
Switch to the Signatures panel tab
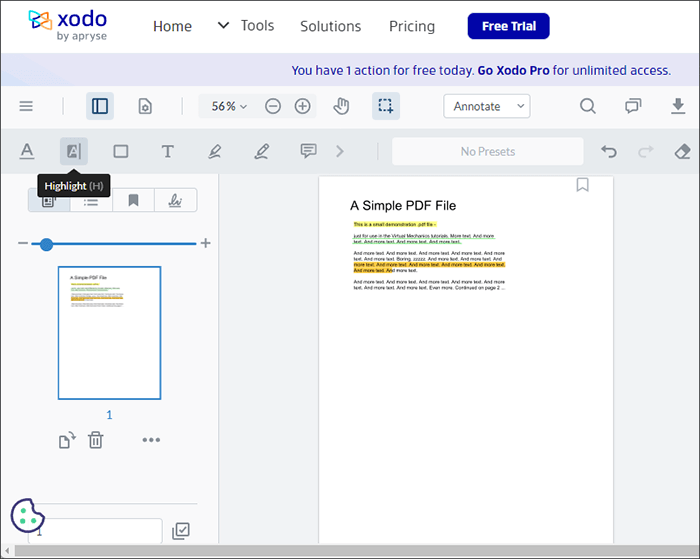pos(175,200)
